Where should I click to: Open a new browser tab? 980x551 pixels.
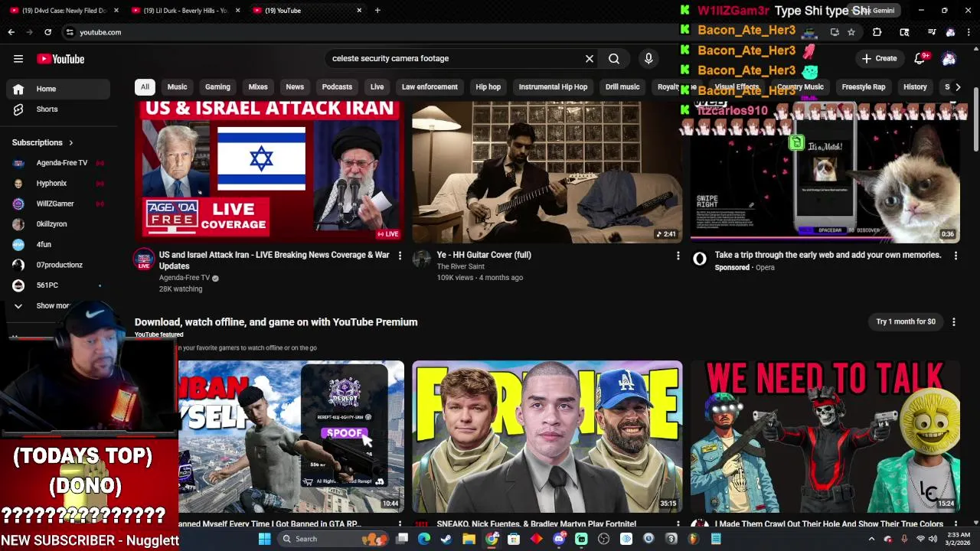(x=377, y=11)
